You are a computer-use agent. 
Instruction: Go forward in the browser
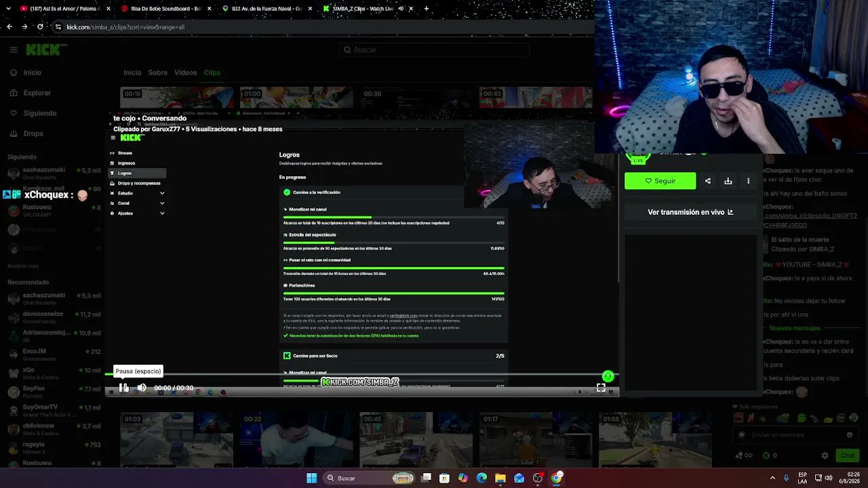tap(25, 27)
